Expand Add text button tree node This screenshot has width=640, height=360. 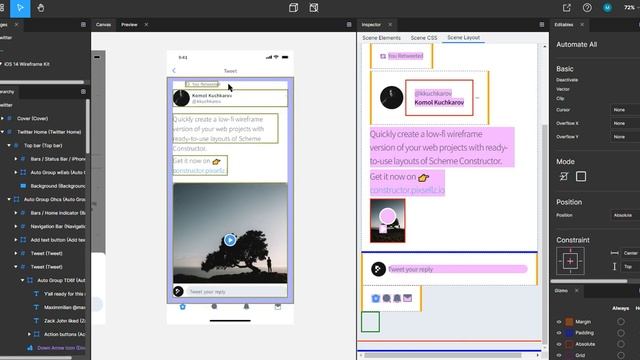tap(16, 240)
